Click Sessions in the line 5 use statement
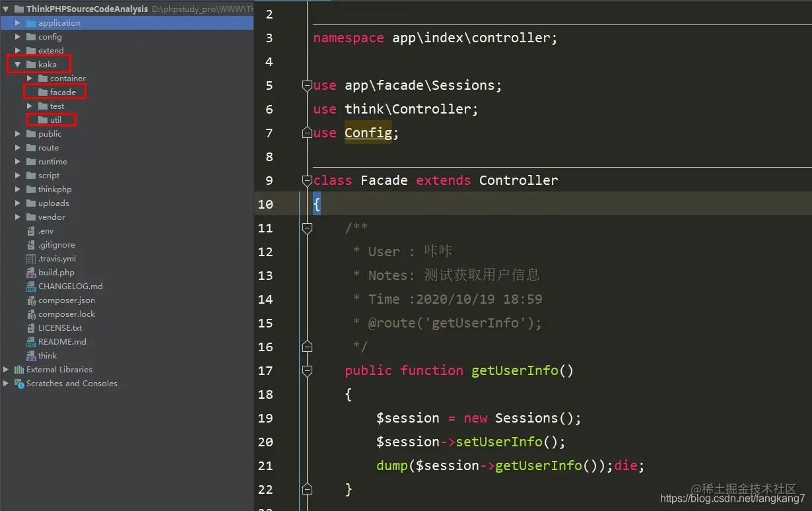Image resolution: width=812 pixels, height=511 pixels. 463,85
